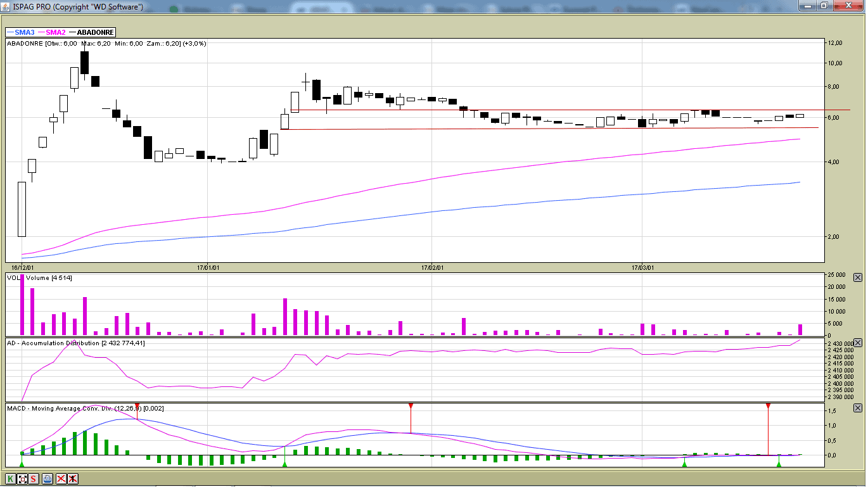Select SMA3 in the chart legend
Viewport: 868px width, 489px height.
[21, 32]
